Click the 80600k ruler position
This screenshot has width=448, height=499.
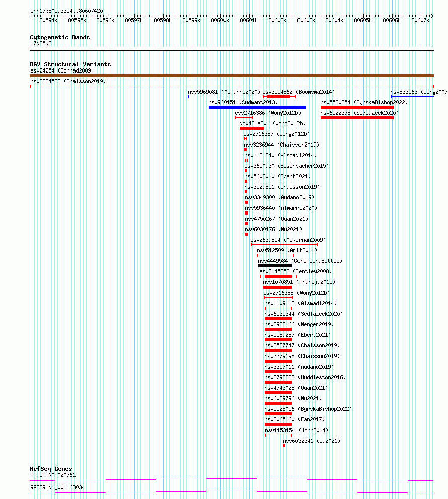220,20
